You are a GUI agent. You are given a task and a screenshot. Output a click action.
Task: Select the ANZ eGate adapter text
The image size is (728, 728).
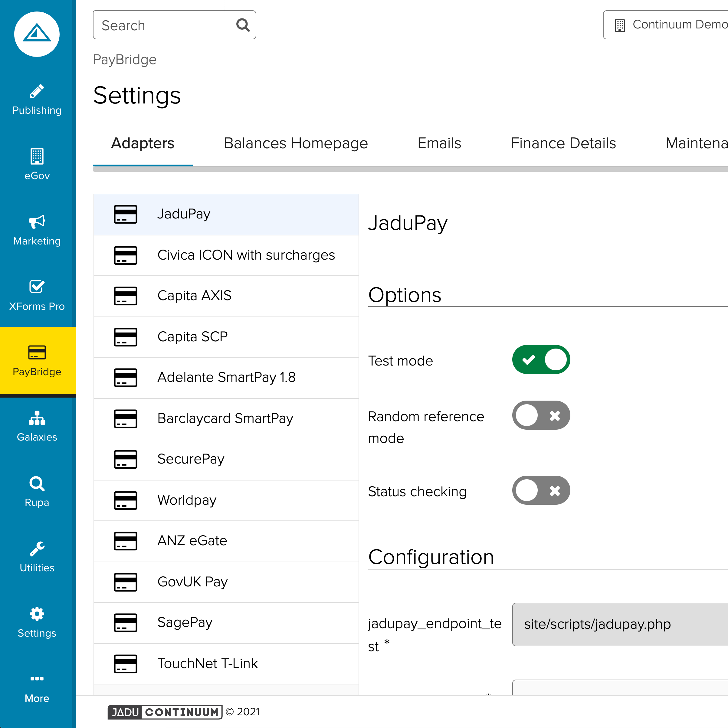(192, 541)
